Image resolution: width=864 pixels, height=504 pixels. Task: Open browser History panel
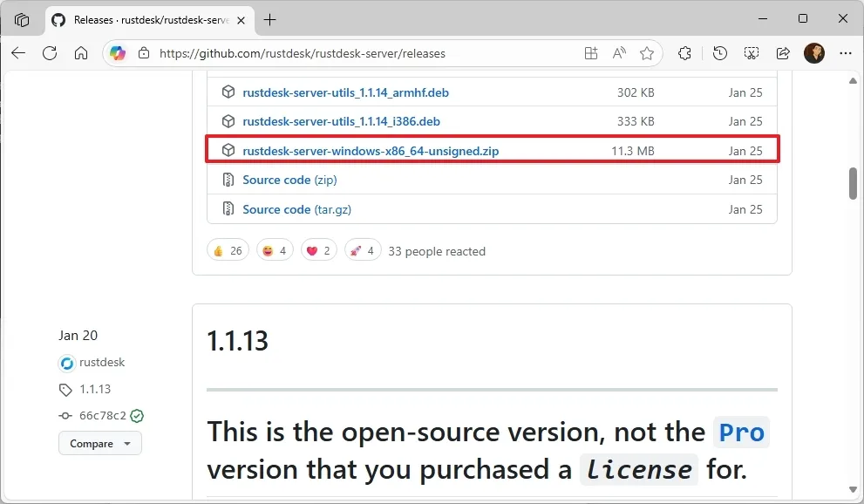click(x=719, y=53)
